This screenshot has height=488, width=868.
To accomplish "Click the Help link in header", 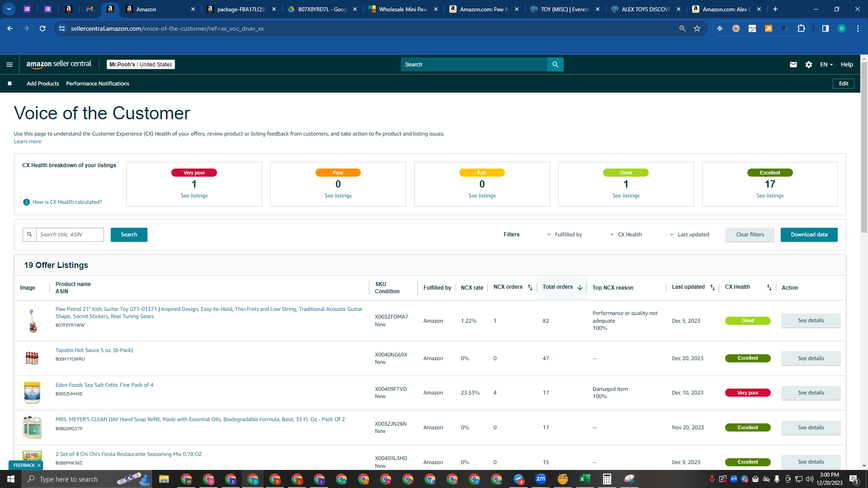I will [x=847, y=65].
